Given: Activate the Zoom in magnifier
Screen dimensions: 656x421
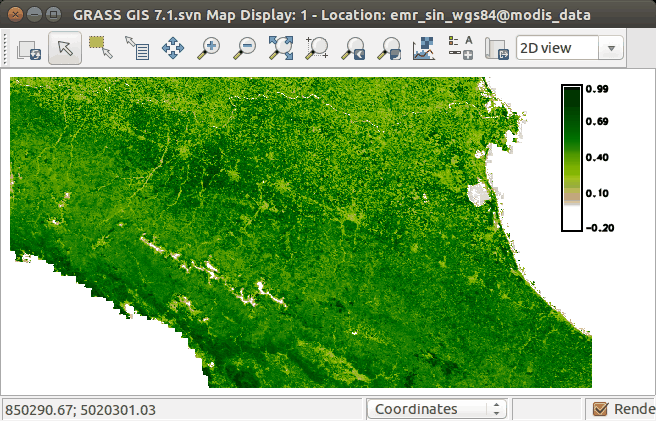Looking at the screenshot, I should 208,47.
